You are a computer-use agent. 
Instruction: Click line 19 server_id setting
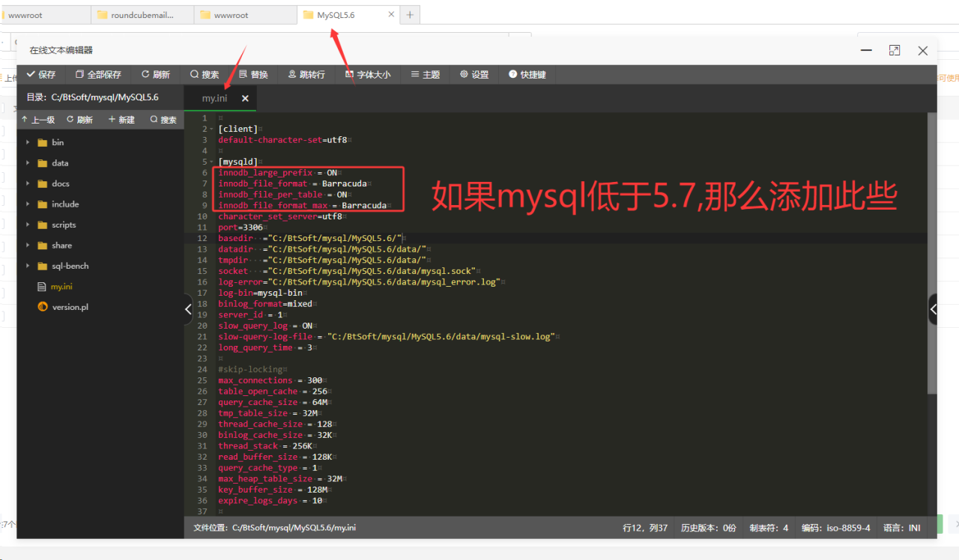250,315
